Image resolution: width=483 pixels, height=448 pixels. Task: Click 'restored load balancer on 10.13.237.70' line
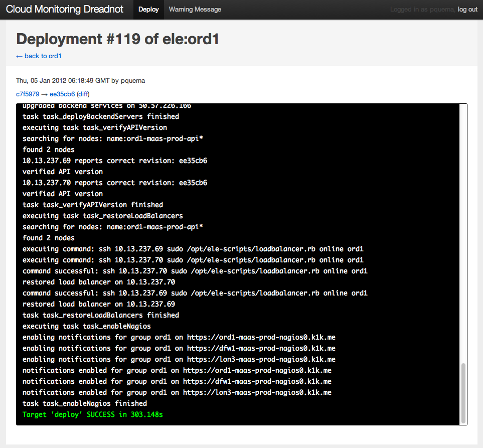pyautogui.click(x=99, y=282)
